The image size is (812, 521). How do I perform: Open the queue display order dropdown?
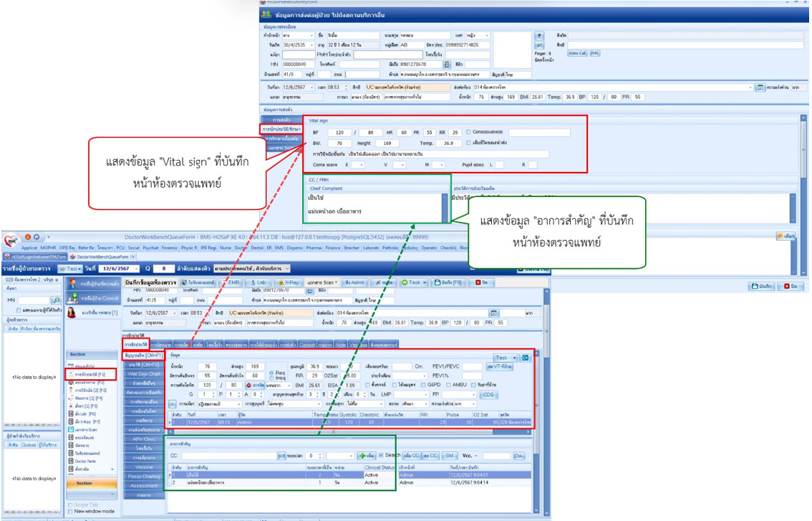[286, 269]
